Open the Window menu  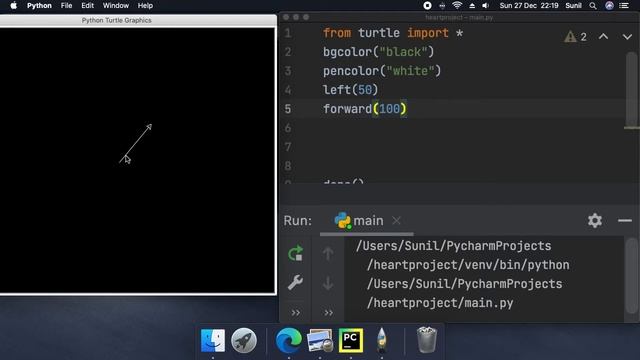pyautogui.click(x=116, y=6)
